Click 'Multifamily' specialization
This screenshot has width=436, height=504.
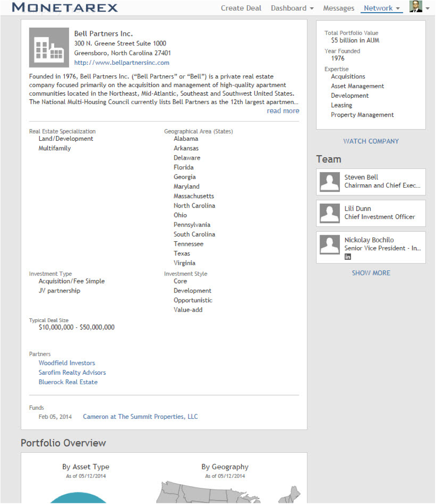coord(55,148)
